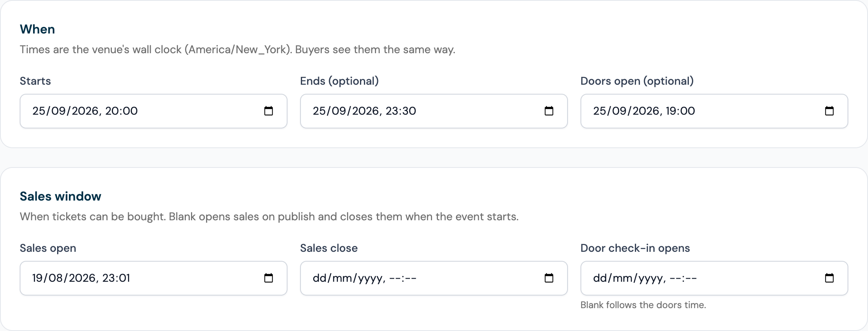Viewport: 868px width, 331px height.
Task: Open the calendar picker for Sales close
Action: pyautogui.click(x=549, y=278)
